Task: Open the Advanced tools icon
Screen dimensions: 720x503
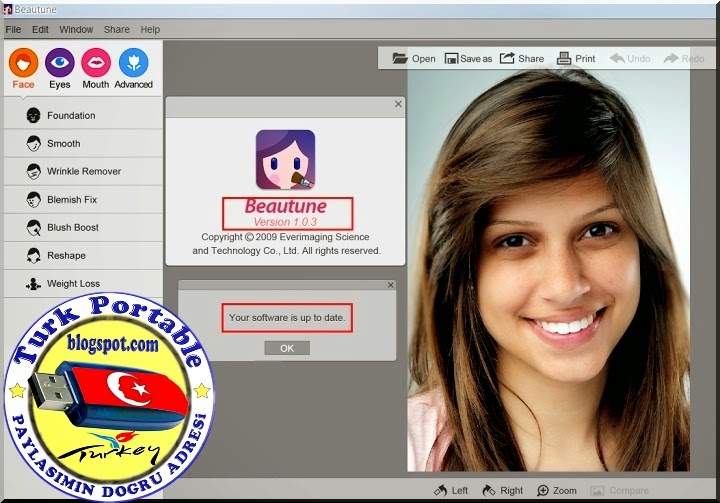Action: 134,62
